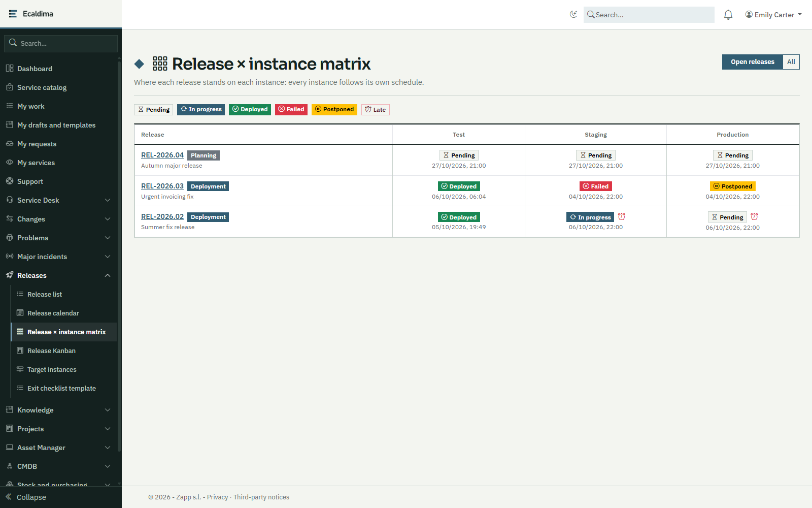Open release REL-2026.03
812x508 pixels.
[162, 186]
